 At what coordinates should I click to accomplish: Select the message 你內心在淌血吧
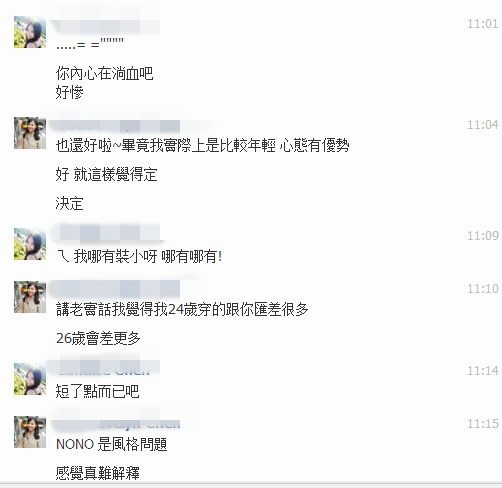click(x=104, y=74)
